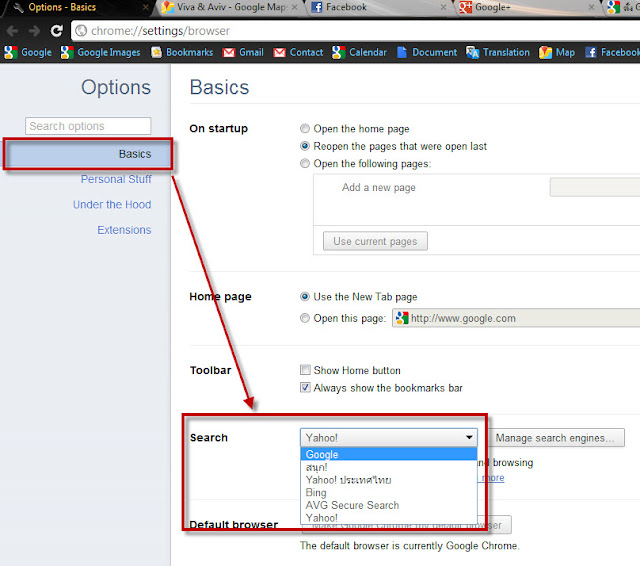Close the Facebook tab
This screenshot has height=566, width=640.
click(x=443, y=7)
